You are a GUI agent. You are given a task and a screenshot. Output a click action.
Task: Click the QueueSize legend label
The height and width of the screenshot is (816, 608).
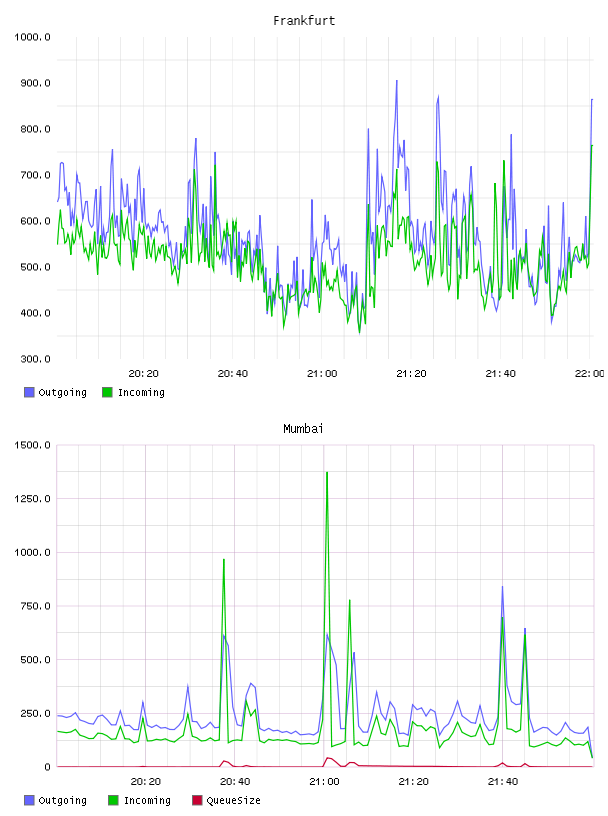233,800
